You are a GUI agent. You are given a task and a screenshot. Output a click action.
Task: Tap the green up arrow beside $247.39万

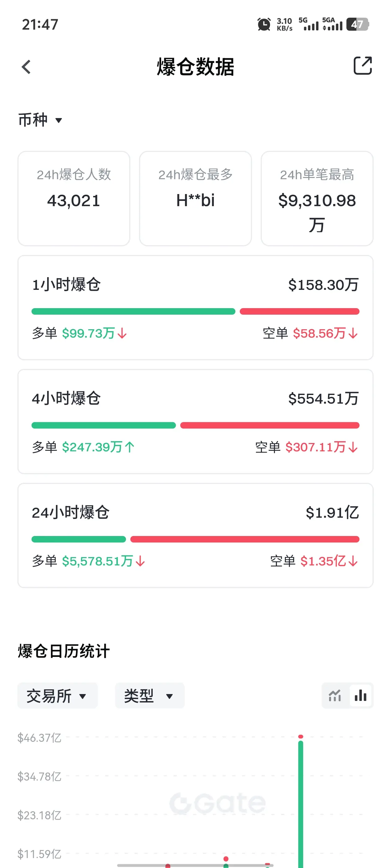tap(129, 447)
